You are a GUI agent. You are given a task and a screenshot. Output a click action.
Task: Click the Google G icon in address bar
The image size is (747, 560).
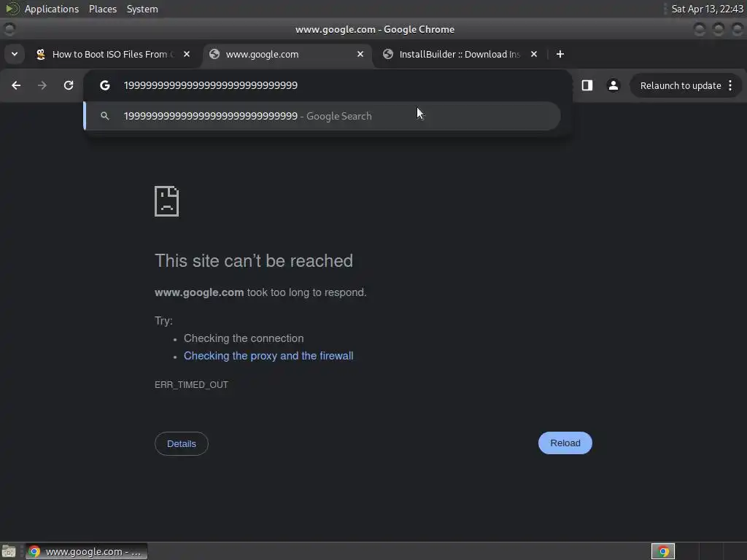tap(105, 85)
